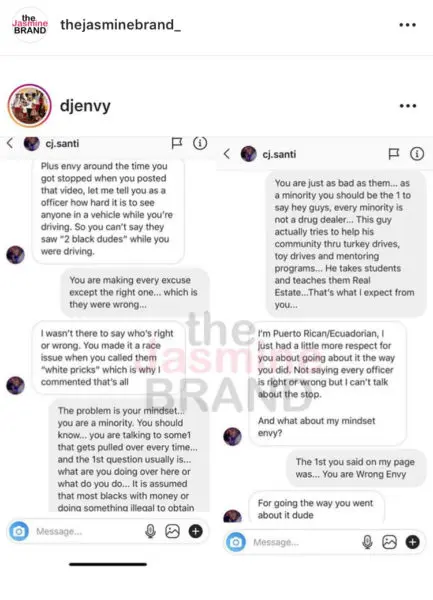The height and width of the screenshot is (600, 433).
Task: Tap the flag icon in right chat header
Action: (394, 154)
